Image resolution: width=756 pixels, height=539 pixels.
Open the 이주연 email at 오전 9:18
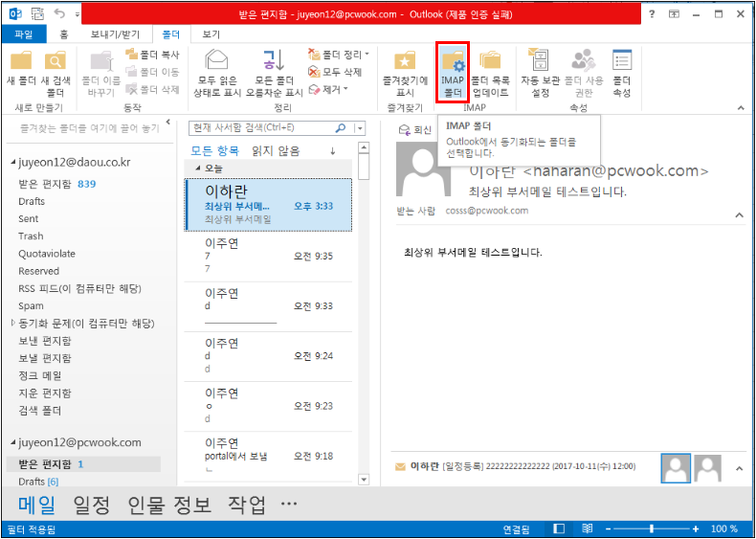point(269,456)
